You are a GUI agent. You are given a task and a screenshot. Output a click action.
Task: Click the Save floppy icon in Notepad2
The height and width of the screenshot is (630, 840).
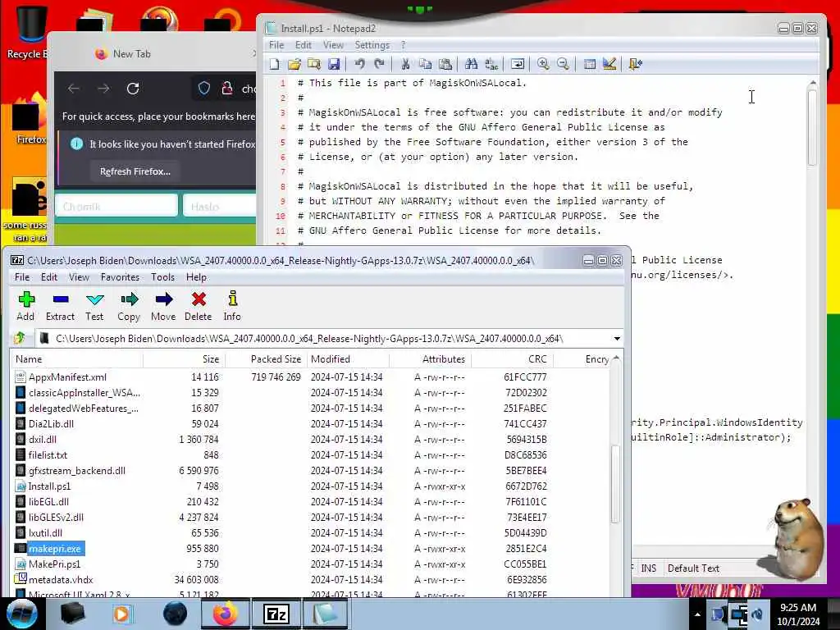coord(334,64)
